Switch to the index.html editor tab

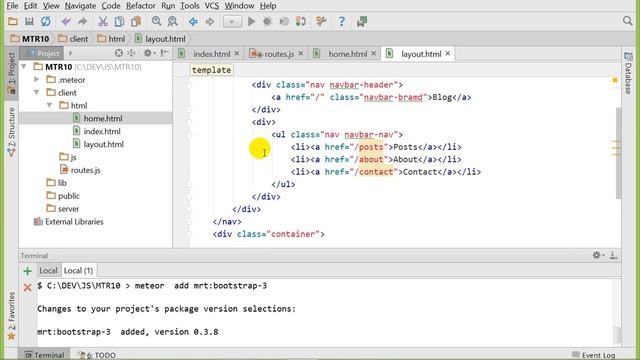[x=211, y=54]
